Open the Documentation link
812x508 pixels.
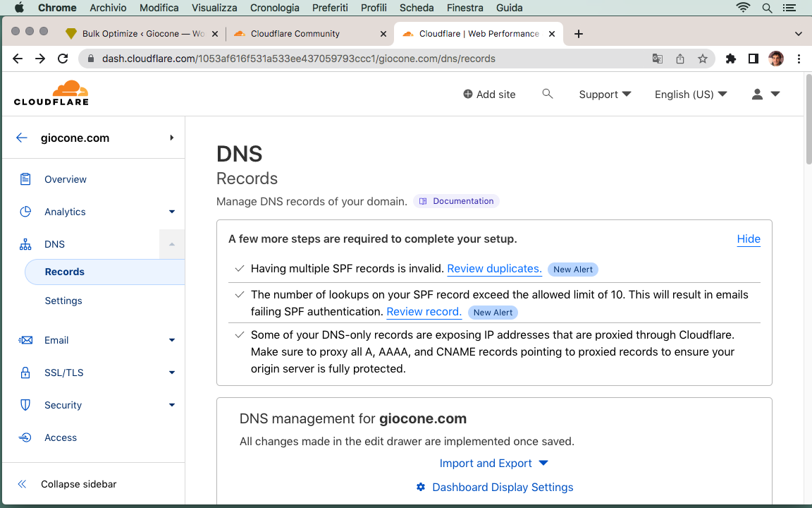tap(456, 201)
